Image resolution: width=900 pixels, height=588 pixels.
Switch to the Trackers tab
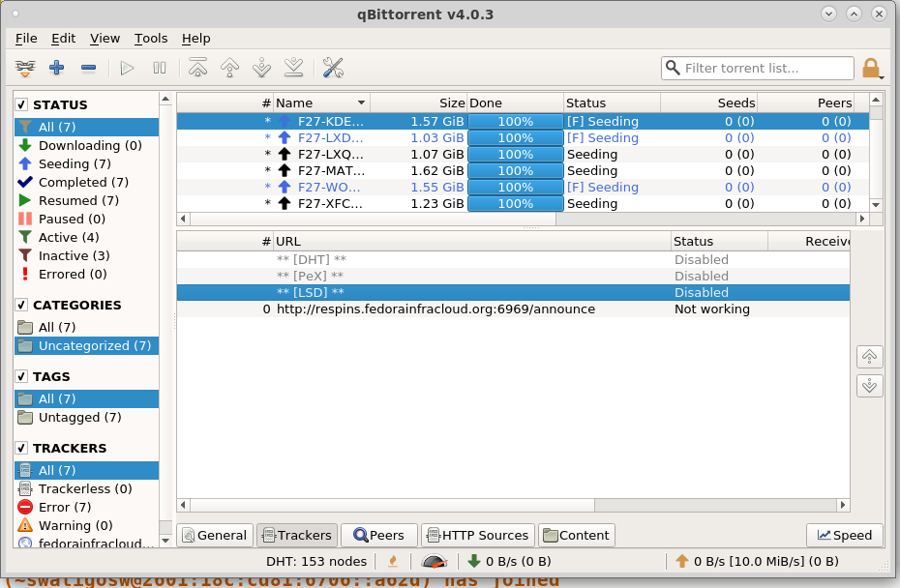(297, 535)
